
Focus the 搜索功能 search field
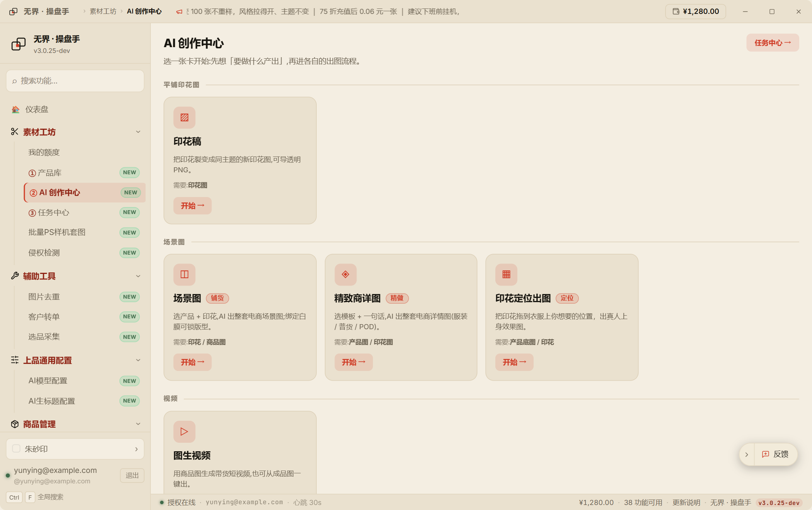click(75, 81)
